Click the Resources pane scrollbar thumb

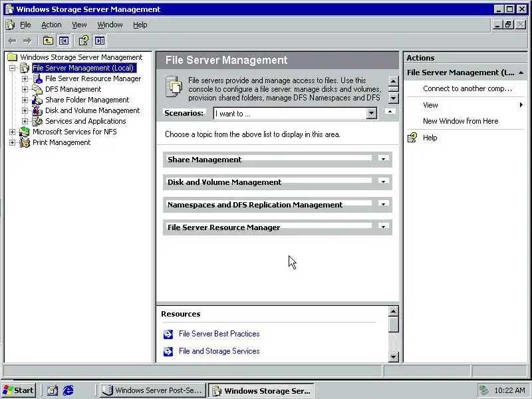[393, 325]
